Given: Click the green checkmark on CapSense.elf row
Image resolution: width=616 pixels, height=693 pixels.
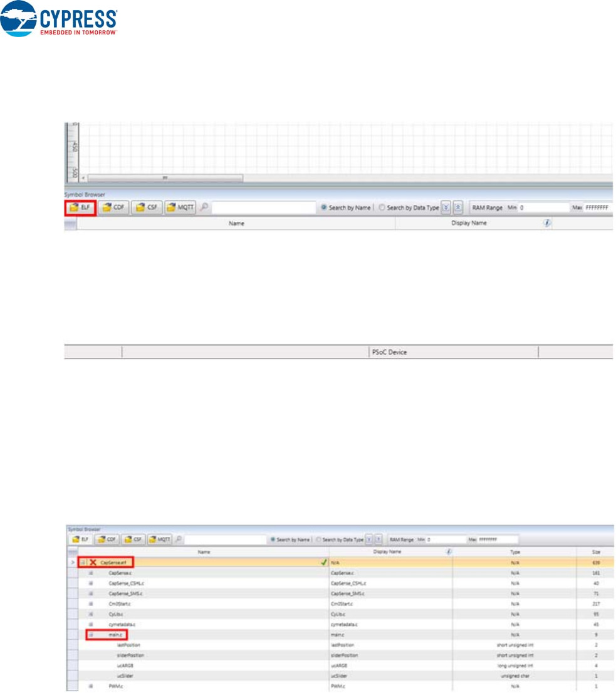Looking at the screenshot, I should [323, 563].
